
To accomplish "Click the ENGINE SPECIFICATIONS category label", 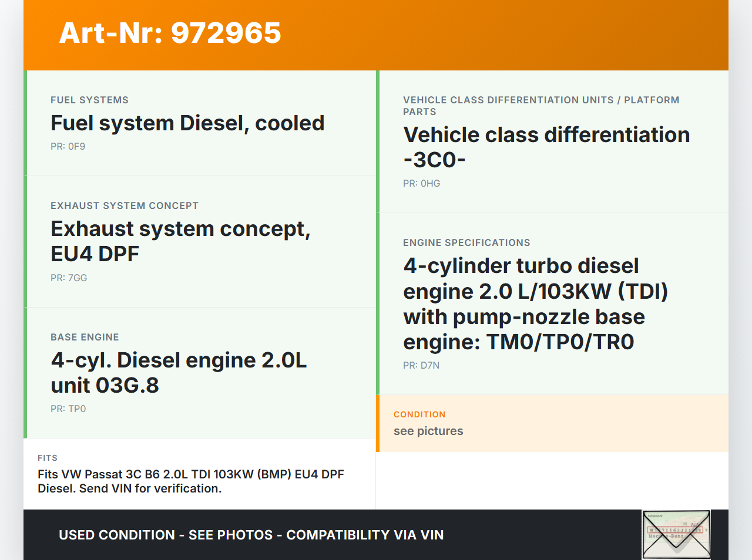I will [x=466, y=243].
